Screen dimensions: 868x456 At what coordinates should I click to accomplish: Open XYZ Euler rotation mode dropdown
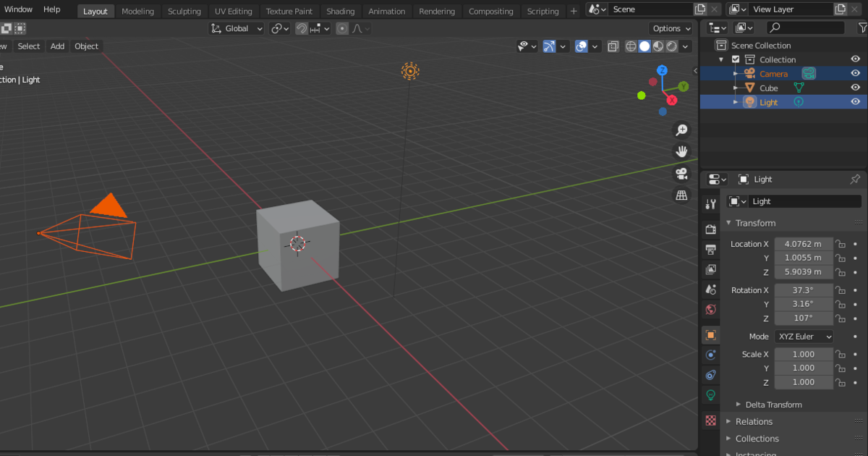804,337
